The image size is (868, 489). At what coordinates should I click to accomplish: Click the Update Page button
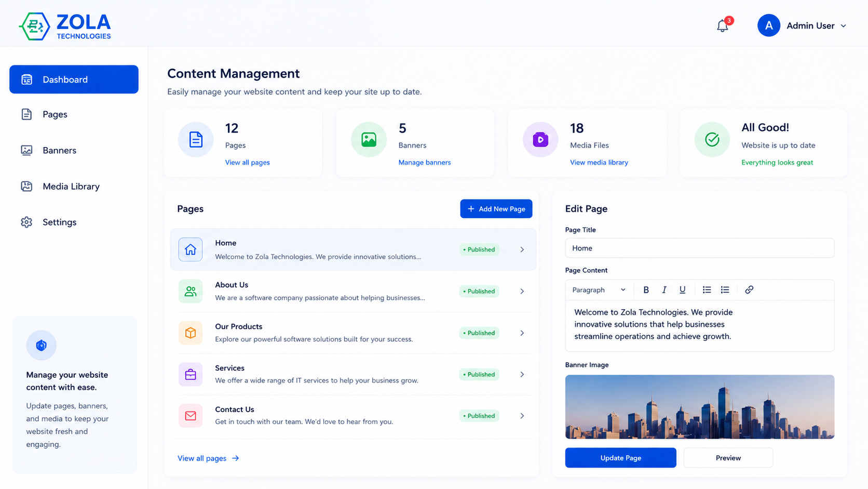point(620,458)
